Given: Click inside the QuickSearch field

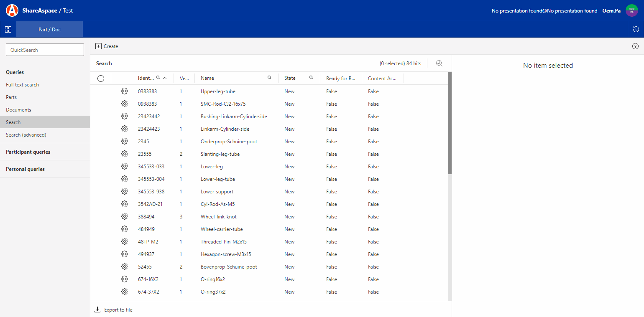Looking at the screenshot, I should tap(45, 49).
